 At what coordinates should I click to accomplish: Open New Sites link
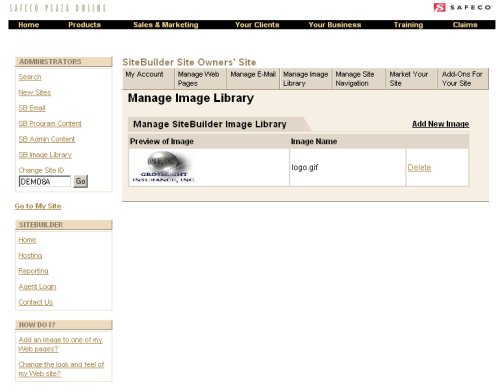point(35,92)
